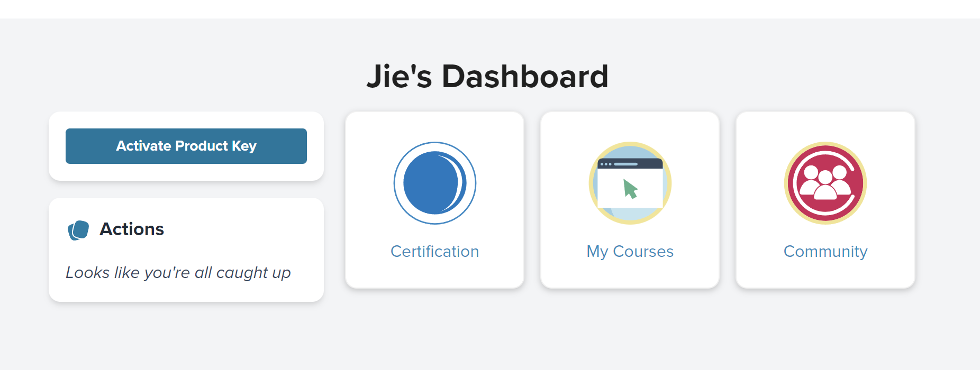The width and height of the screenshot is (980, 370).
Task: Click the three white people figures in Community badge
Action: [825, 181]
